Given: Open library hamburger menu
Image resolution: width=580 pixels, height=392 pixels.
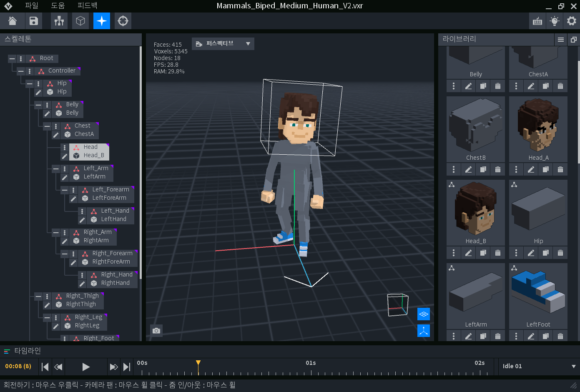Looking at the screenshot, I should [561, 40].
